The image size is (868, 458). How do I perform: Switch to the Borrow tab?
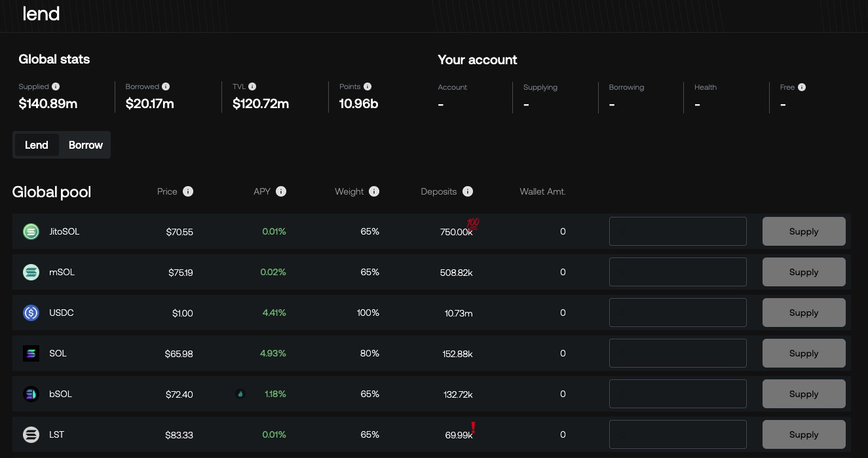pyautogui.click(x=86, y=145)
